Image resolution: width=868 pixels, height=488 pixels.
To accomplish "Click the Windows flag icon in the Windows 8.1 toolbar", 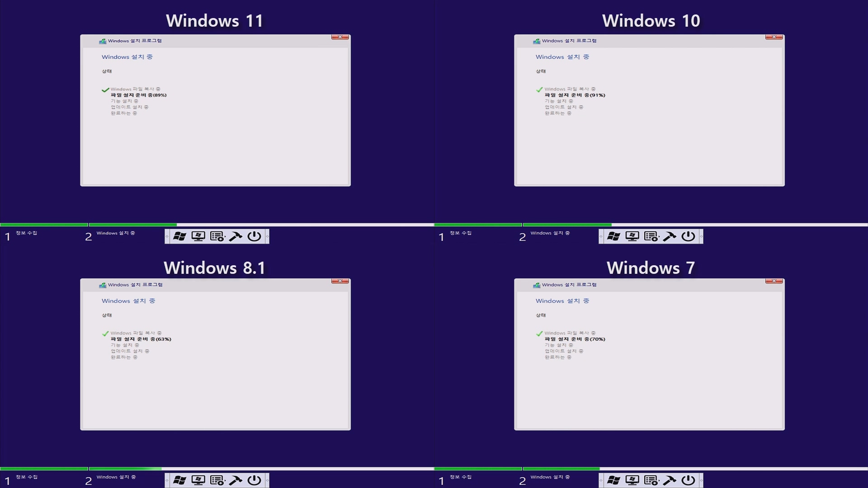I will (x=179, y=480).
